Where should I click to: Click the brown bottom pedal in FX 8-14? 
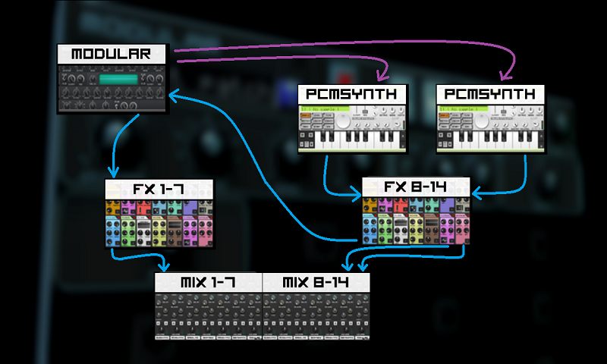[x=431, y=231]
